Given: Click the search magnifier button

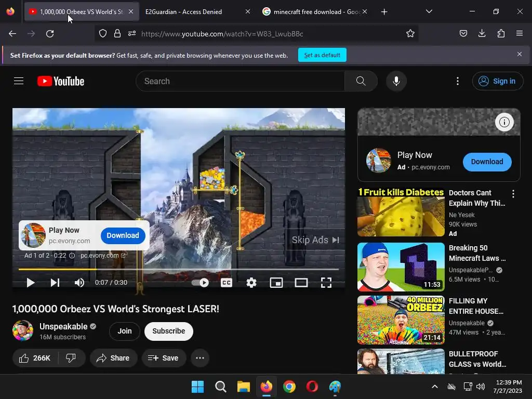Looking at the screenshot, I should tap(361, 81).
